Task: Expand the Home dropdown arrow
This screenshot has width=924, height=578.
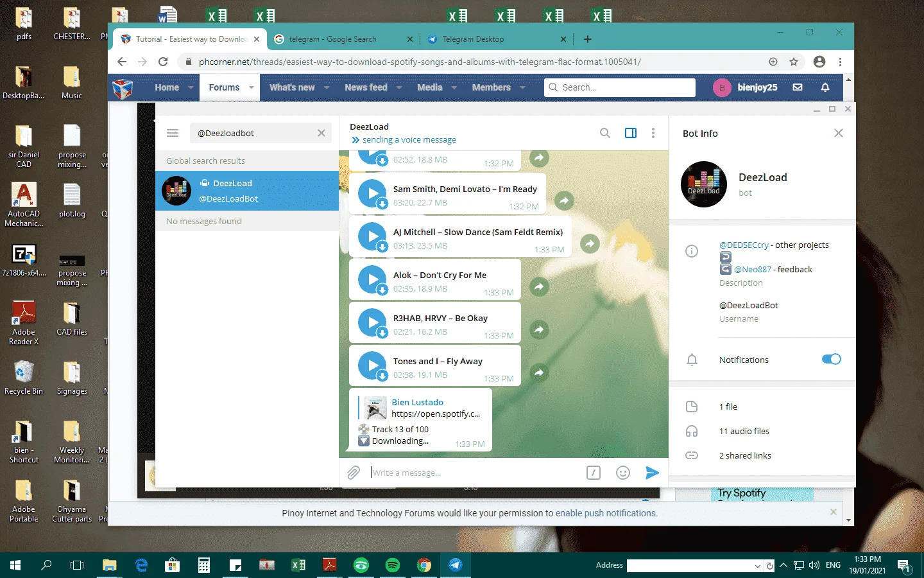Action: (x=191, y=87)
